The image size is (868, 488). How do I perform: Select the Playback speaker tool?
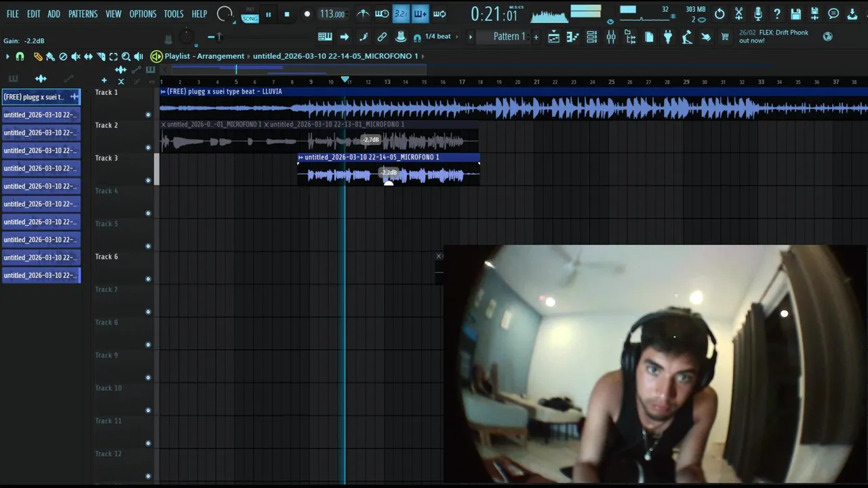point(138,57)
